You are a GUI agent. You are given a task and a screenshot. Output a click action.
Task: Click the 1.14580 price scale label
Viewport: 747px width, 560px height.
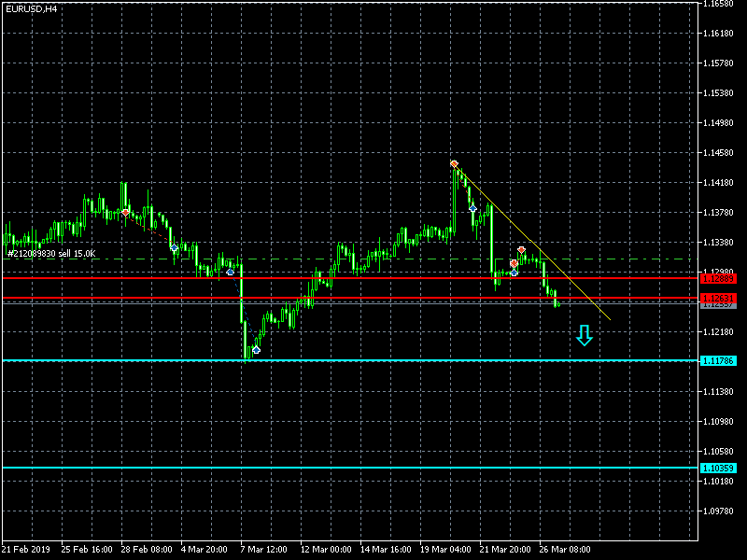coord(718,153)
